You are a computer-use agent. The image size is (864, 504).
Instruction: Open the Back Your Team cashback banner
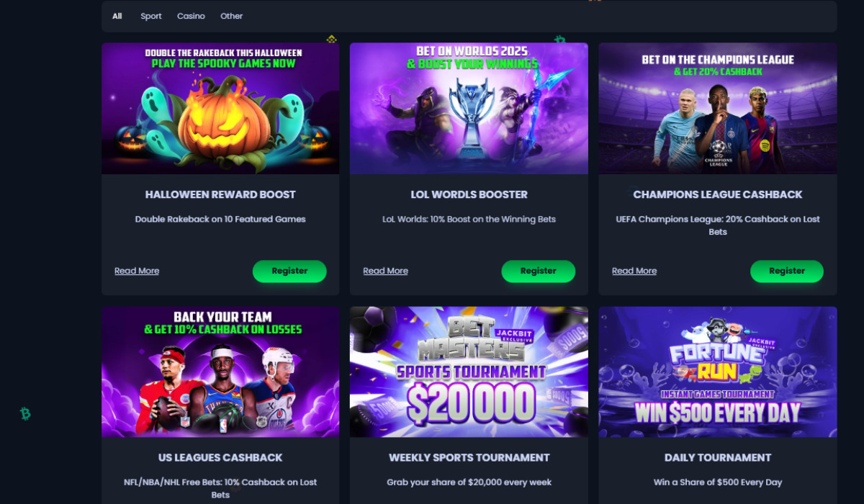[x=220, y=372]
